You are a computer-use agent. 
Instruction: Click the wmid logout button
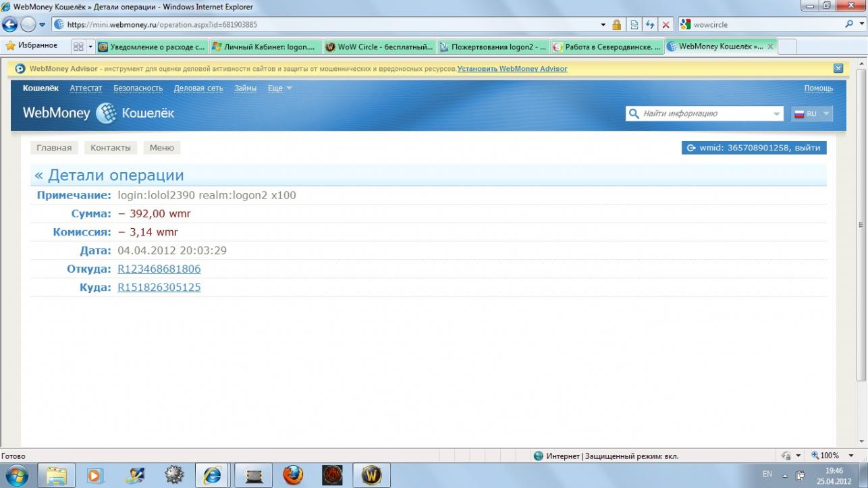click(753, 148)
